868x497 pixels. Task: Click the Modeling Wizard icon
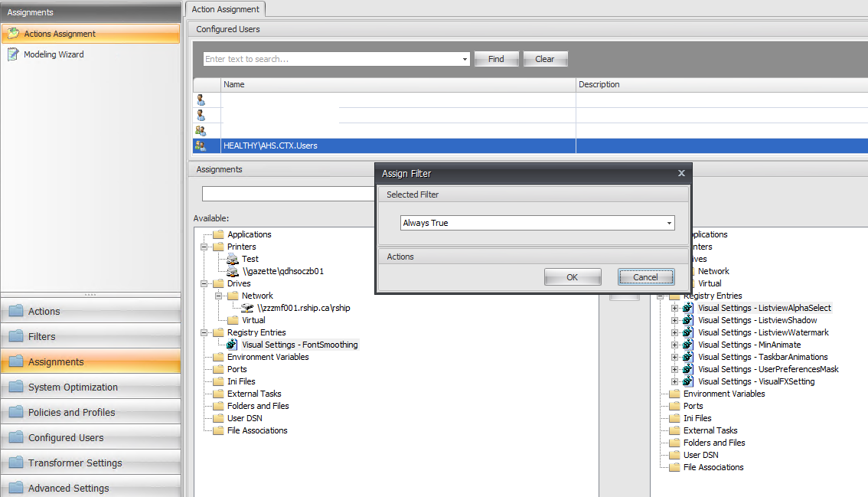tap(13, 54)
